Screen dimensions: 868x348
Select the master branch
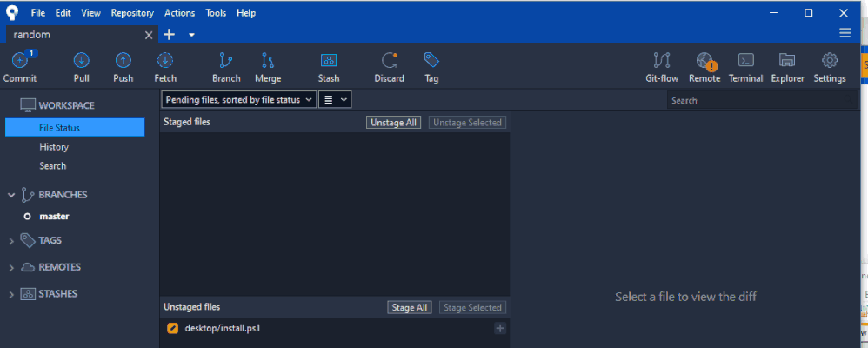pyautogui.click(x=54, y=217)
